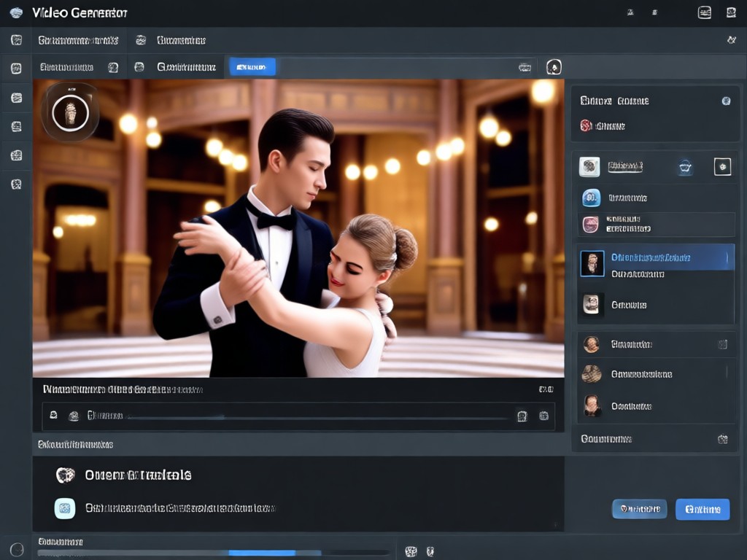Expand the footer section of the right panel

(654, 439)
